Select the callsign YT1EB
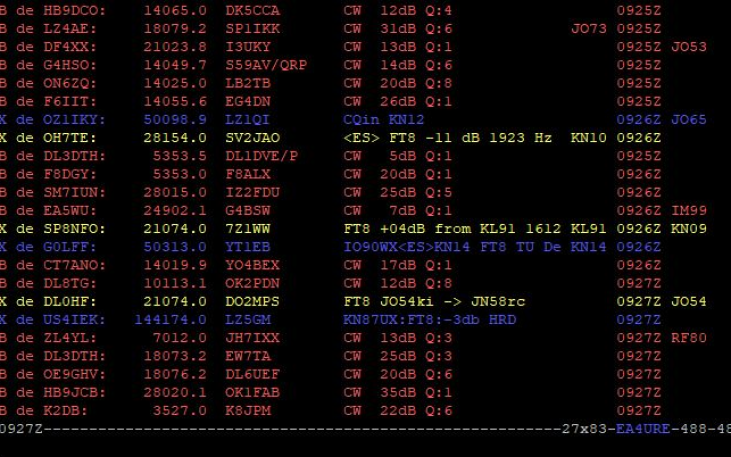The image size is (731, 457). [x=248, y=247]
